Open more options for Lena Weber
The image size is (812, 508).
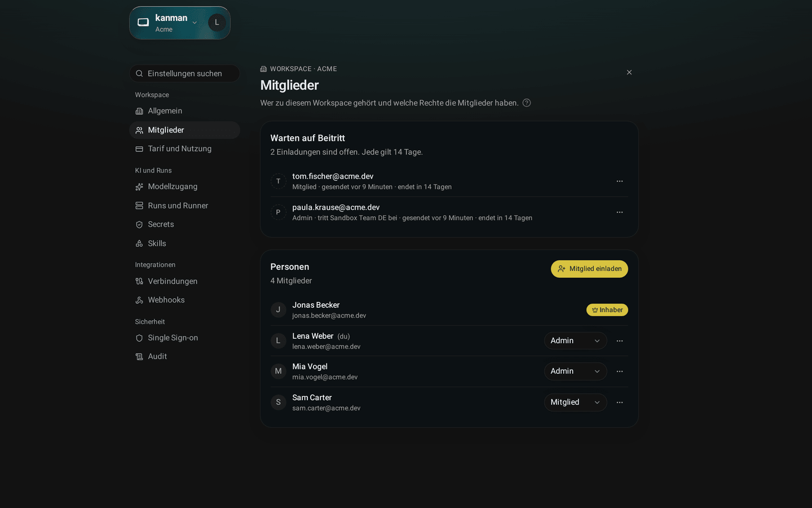click(x=620, y=341)
